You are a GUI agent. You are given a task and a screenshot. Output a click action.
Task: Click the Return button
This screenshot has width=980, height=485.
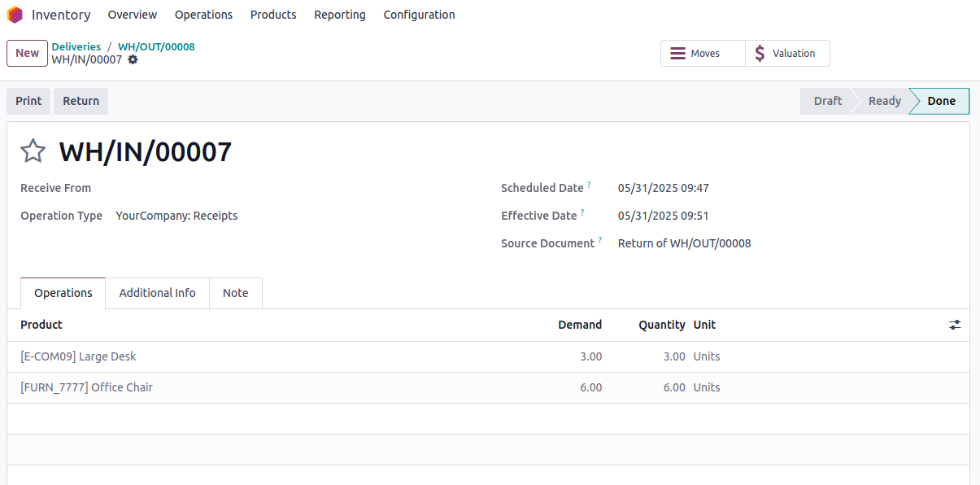click(x=81, y=101)
